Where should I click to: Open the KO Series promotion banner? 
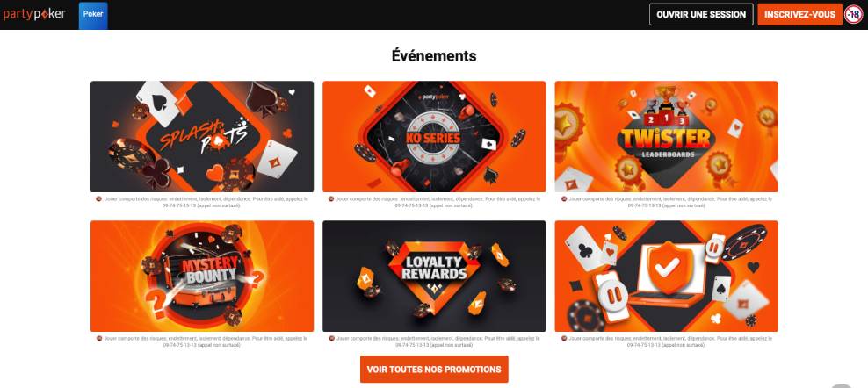pos(434,137)
